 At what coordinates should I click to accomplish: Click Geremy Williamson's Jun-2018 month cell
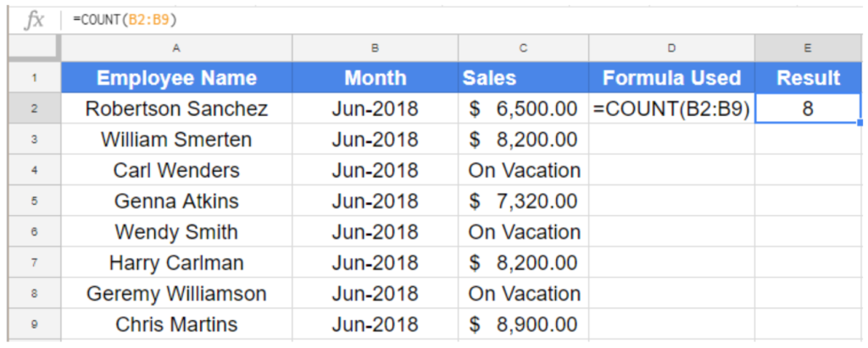(x=376, y=294)
